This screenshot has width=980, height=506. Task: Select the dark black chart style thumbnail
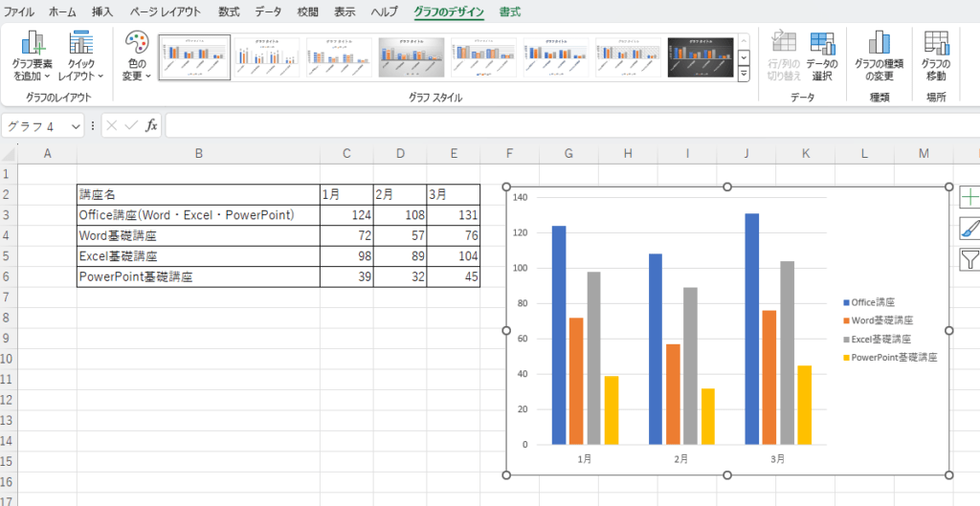[x=700, y=57]
